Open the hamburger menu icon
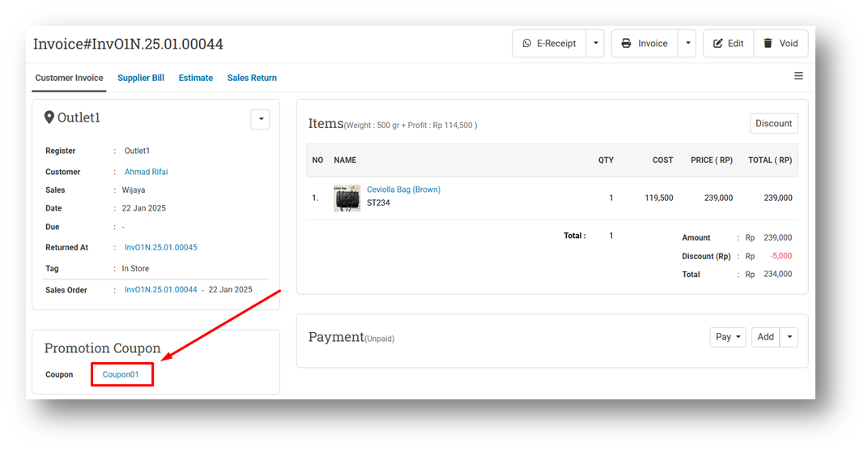The height and width of the screenshot is (452, 868). [798, 76]
